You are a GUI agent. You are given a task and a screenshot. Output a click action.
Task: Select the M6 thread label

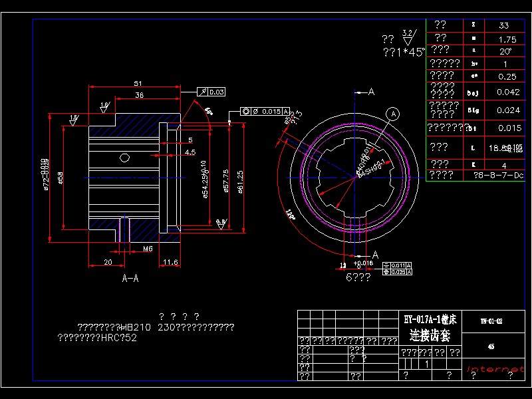(x=148, y=249)
